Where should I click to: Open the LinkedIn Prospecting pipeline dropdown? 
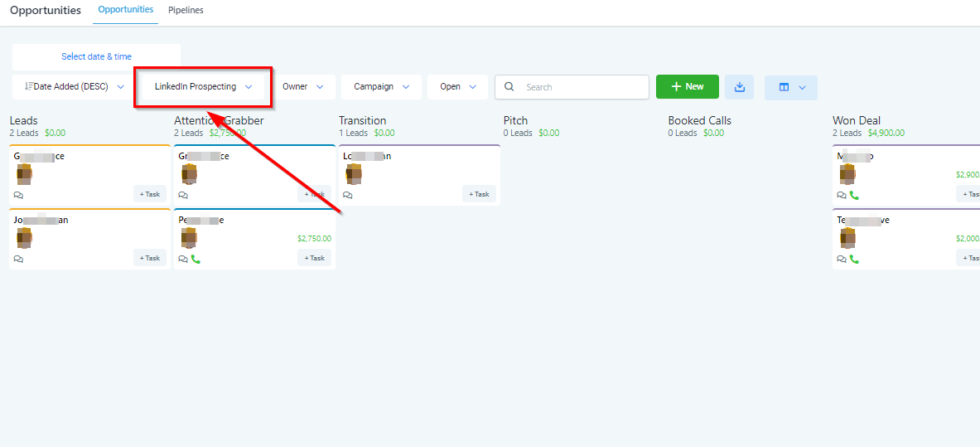coord(203,87)
